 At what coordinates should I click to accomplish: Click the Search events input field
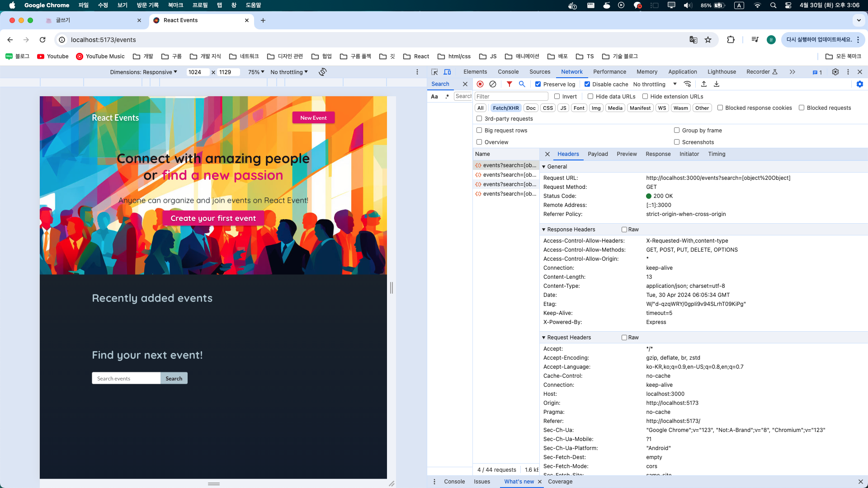coord(126,378)
